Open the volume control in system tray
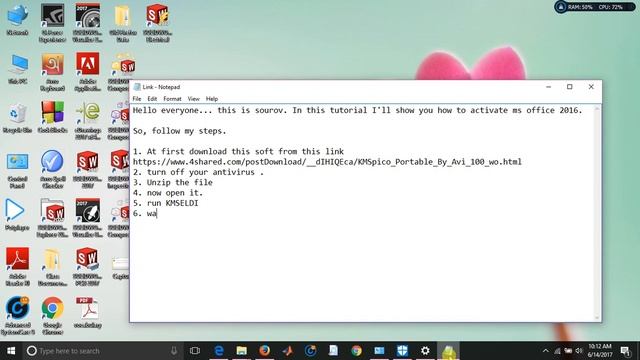 click(579, 351)
